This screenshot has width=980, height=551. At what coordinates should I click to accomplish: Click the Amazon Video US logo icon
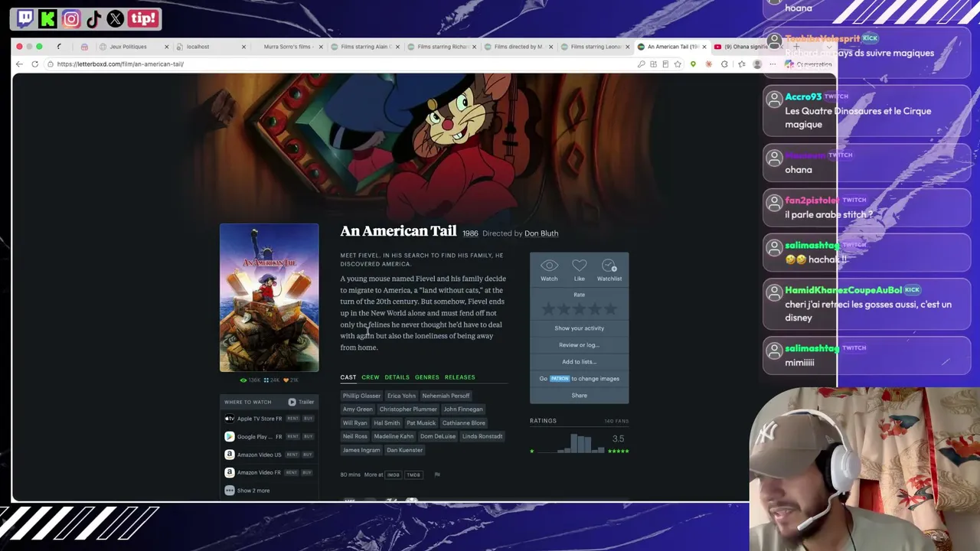click(x=229, y=455)
